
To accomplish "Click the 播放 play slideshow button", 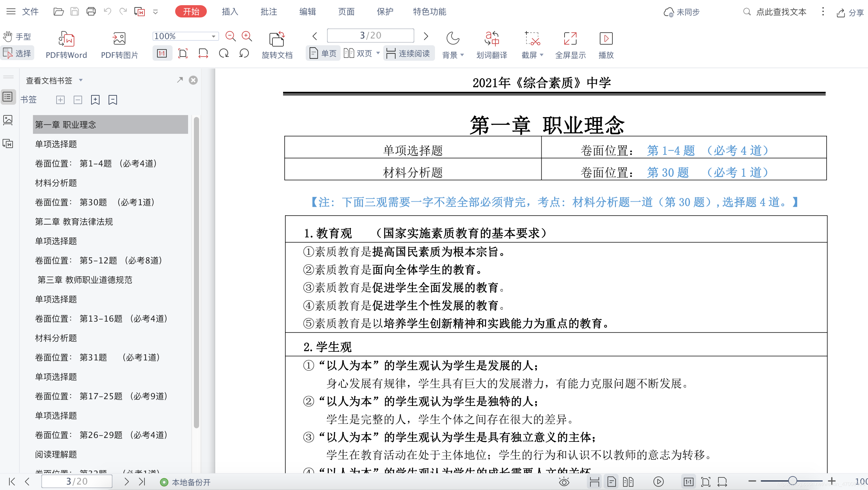I will [x=606, y=45].
